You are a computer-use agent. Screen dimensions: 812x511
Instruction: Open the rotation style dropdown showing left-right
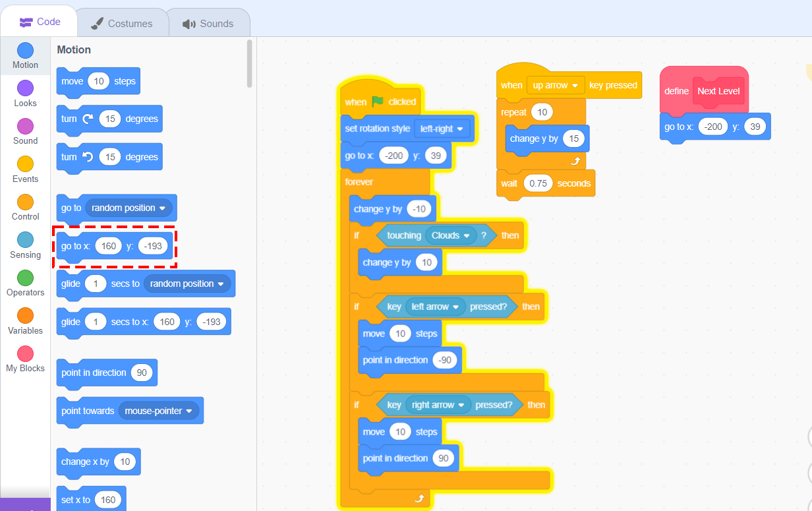[442, 129]
